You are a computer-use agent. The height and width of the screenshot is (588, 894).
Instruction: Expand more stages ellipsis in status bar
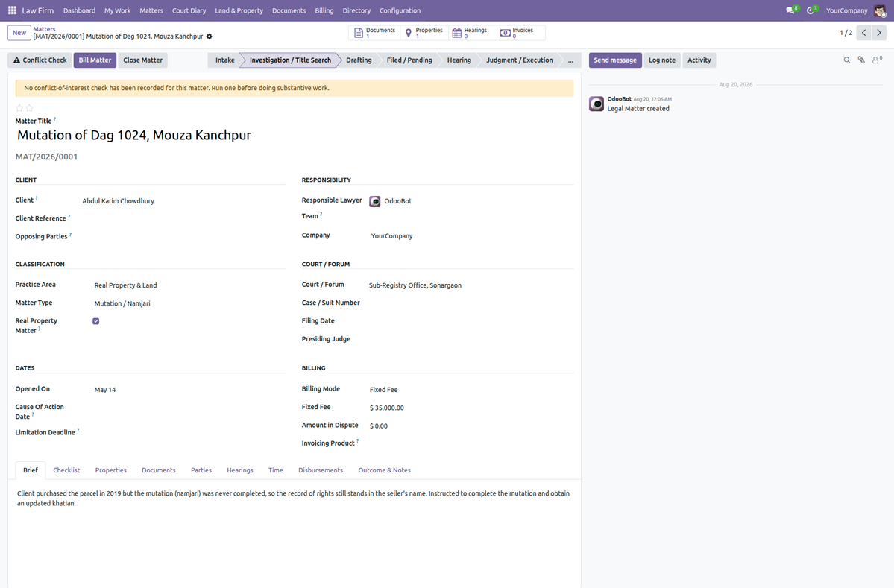(x=570, y=60)
